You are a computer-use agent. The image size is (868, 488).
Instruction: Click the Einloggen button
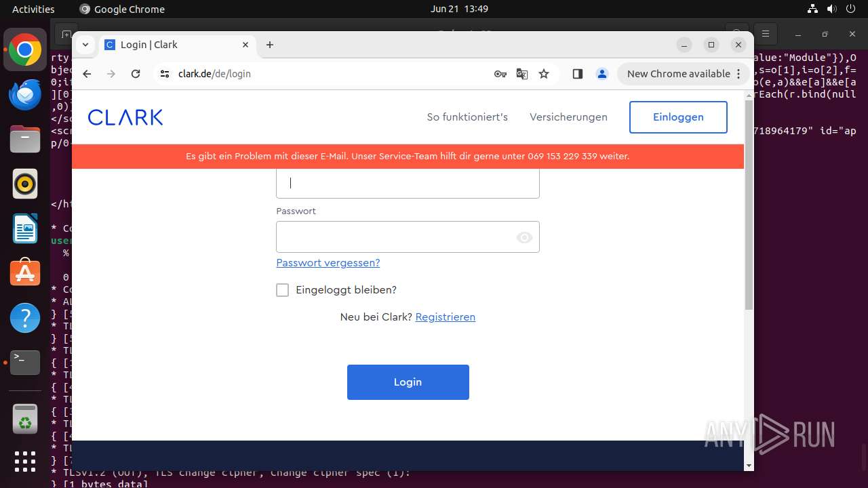coord(678,117)
